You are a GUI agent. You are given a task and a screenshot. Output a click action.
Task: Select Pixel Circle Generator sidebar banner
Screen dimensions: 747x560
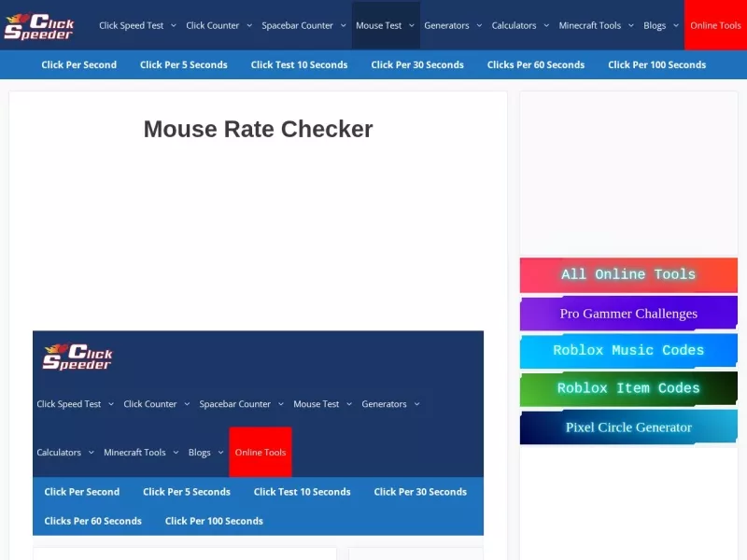628,427
